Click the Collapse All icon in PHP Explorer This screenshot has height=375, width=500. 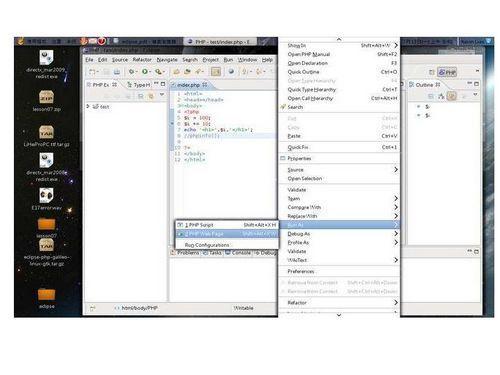tap(141, 96)
